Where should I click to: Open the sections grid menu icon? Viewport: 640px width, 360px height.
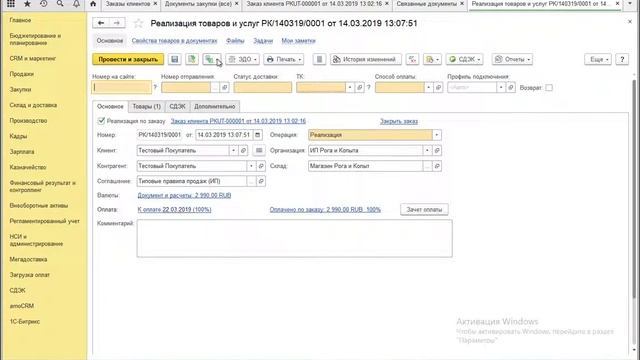tap(11, 4)
